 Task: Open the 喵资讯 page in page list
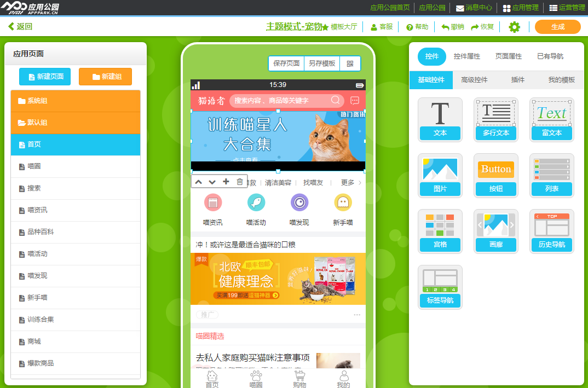pyautogui.click(x=76, y=210)
